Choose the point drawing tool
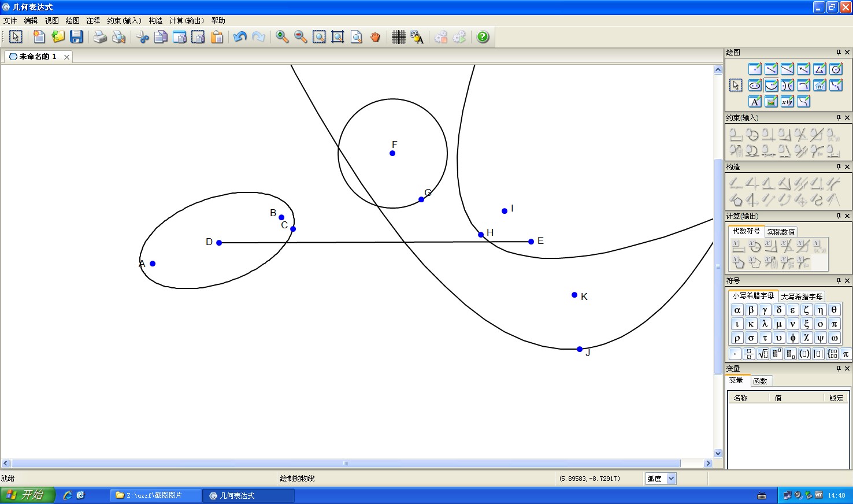The image size is (853, 504). 755,69
